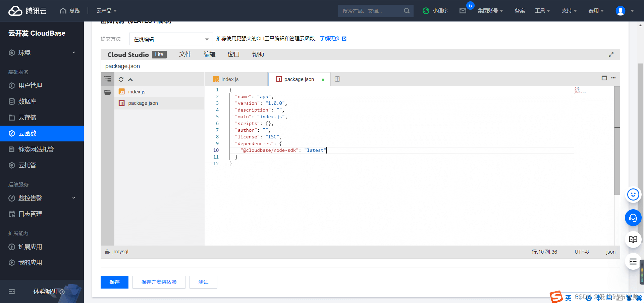Select 云函数 in the sidebar

[42, 133]
